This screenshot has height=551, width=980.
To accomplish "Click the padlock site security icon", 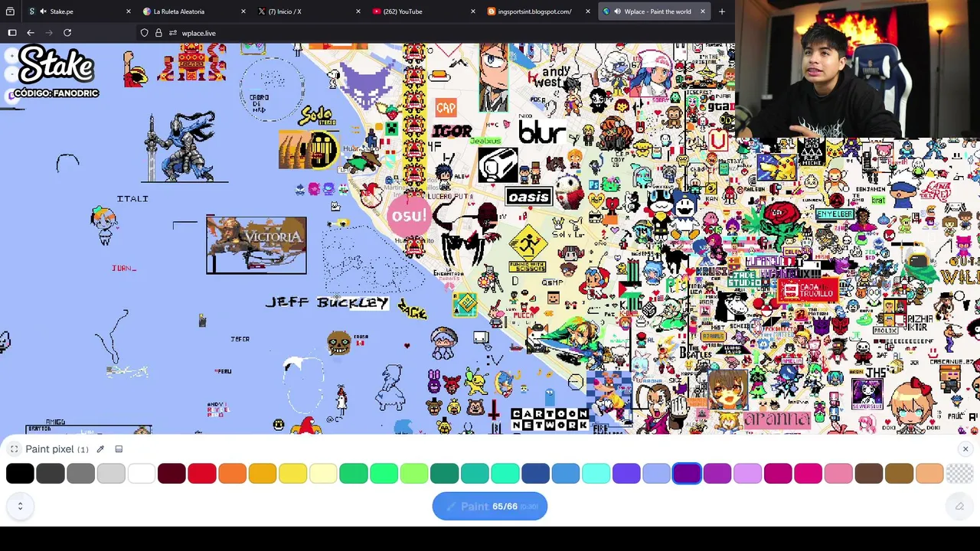I will 158,33.
